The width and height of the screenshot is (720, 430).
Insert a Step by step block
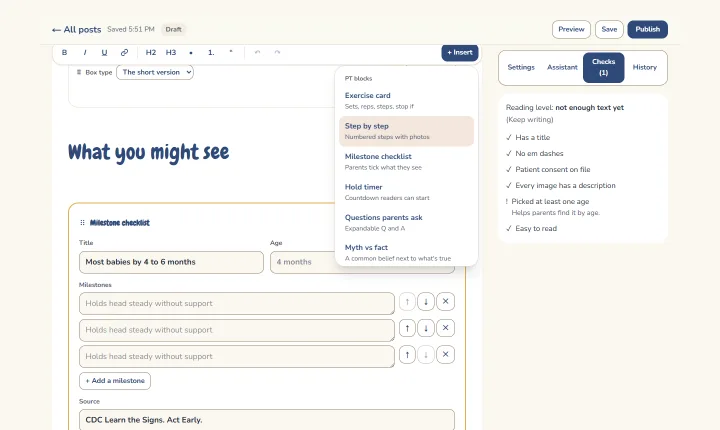pyautogui.click(x=406, y=131)
